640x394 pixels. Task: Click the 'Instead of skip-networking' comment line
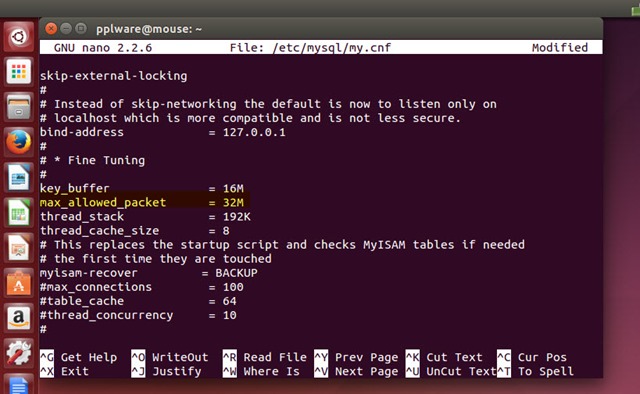pyautogui.click(x=268, y=104)
